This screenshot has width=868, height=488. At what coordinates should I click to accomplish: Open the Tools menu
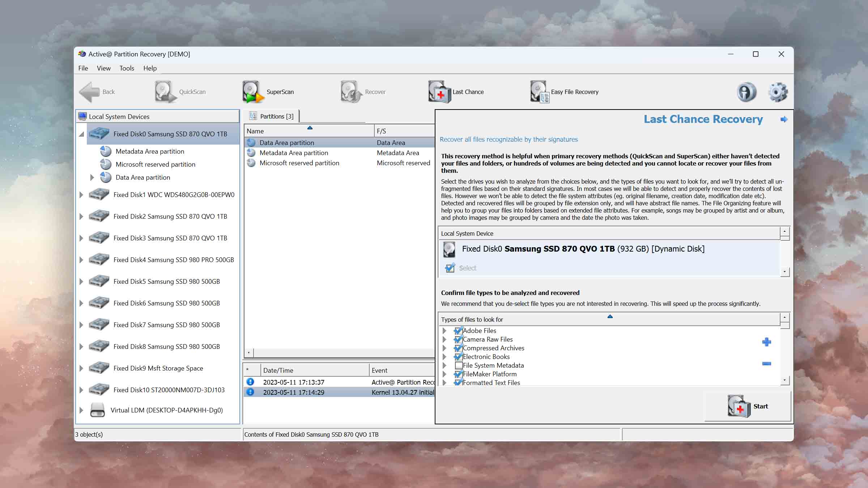tap(127, 68)
